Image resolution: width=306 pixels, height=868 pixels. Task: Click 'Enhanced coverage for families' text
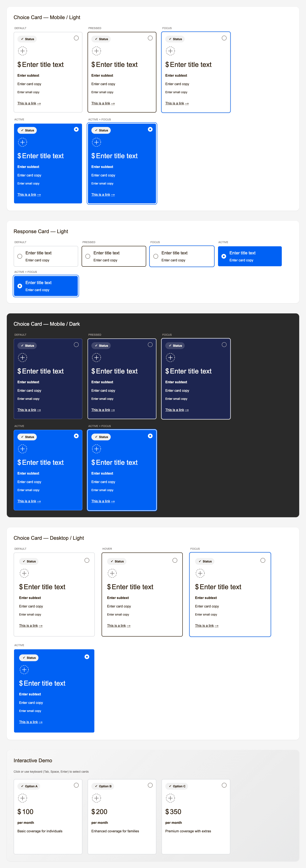click(x=115, y=832)
